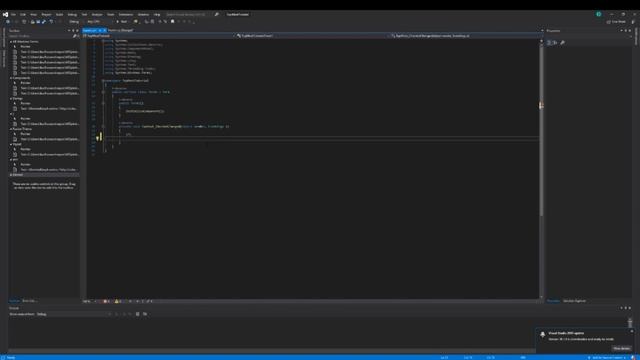The width and height of the screenshot is (640, 360).
Task: Open the Debug configuration dropdown
Action: click(75, 22)
